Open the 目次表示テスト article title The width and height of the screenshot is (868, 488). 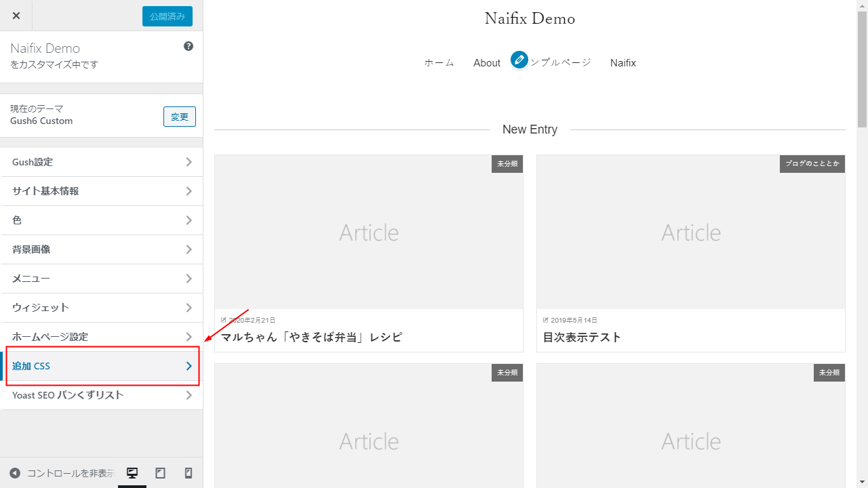583,337
